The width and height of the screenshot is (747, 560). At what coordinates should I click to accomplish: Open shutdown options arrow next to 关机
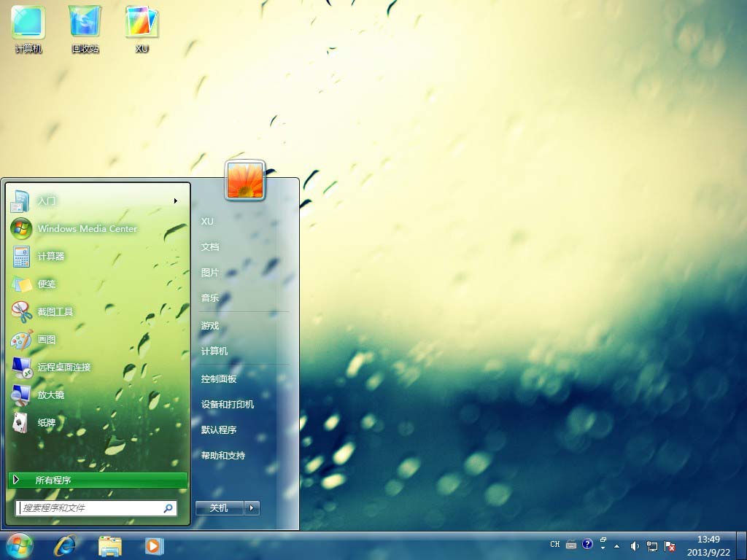click(252, 508)
